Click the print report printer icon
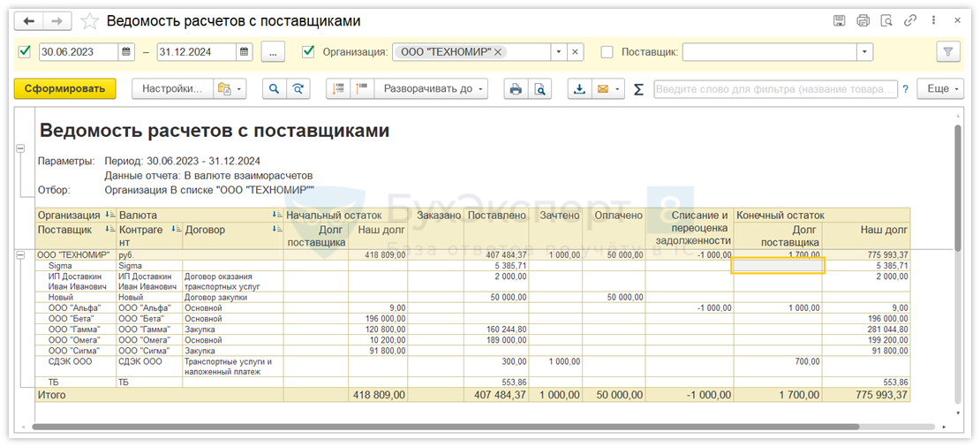 coord(516,89)
